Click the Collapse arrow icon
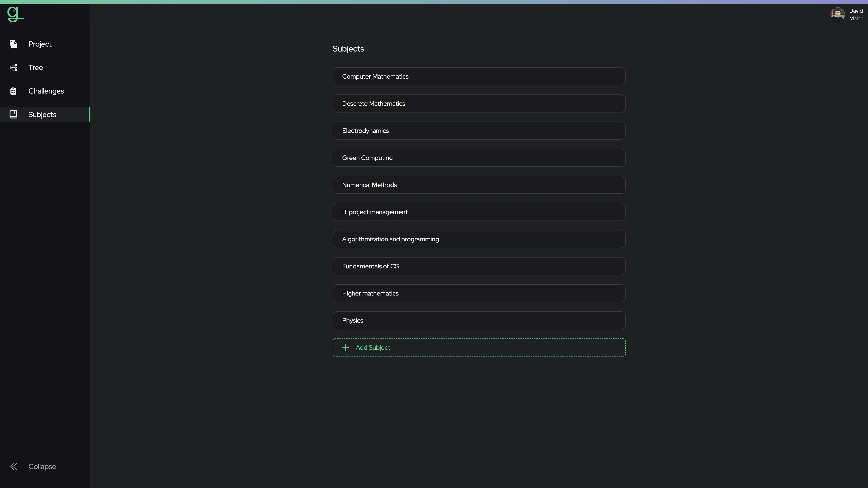 pos(13,467)
